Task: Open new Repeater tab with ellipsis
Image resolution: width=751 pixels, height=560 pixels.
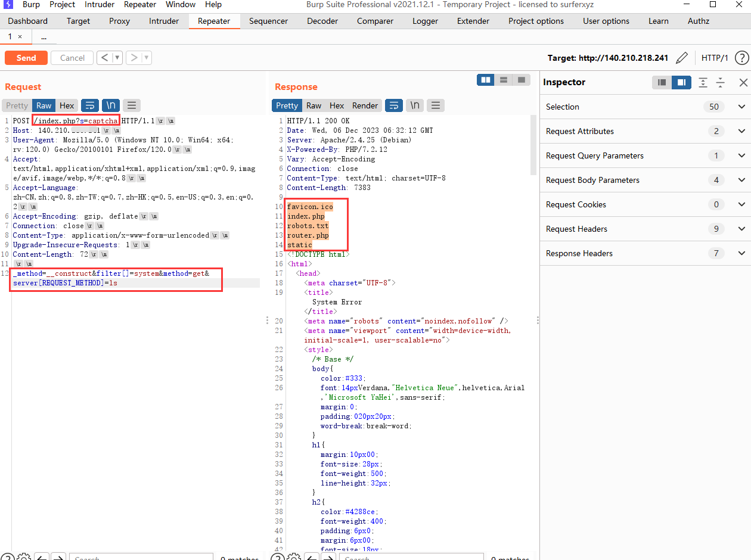Action: coord(44,36)
